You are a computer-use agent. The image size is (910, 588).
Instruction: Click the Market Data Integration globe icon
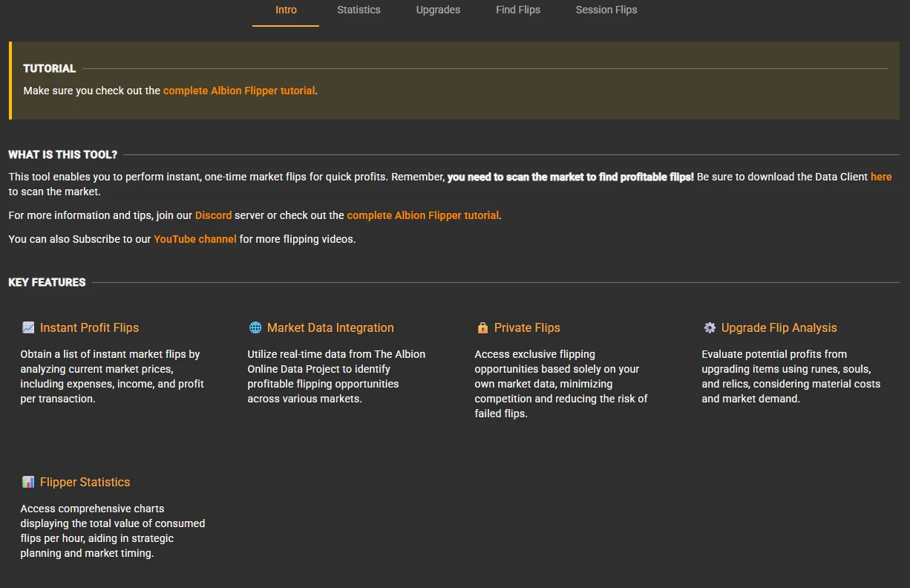[255, 327]
